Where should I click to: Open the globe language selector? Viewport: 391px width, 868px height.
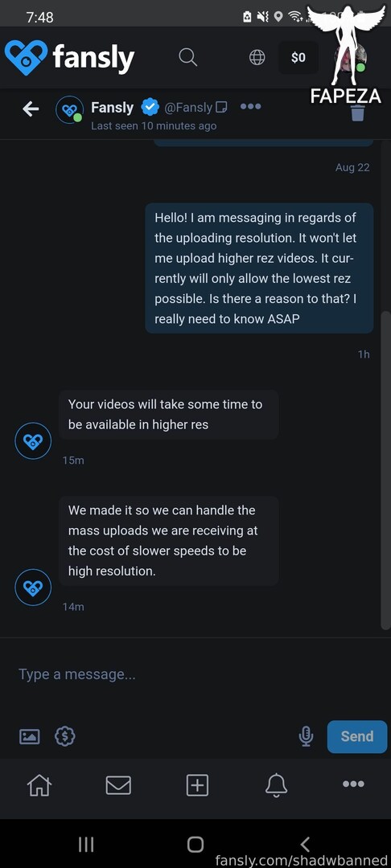tap(257, 57)
